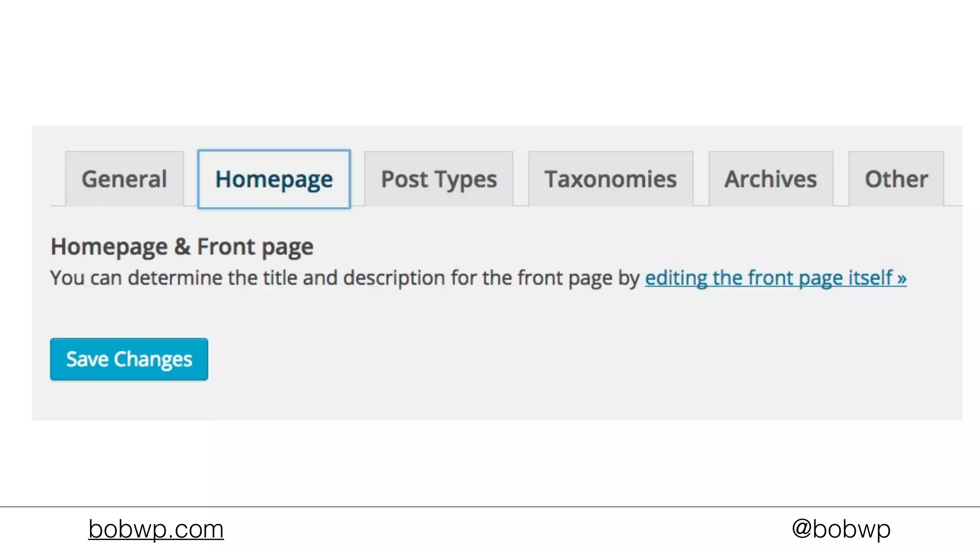The image size is (980, 551).
Task: Open the bobwp.com link
Action: pyautogui.click(x=156, y=529)
